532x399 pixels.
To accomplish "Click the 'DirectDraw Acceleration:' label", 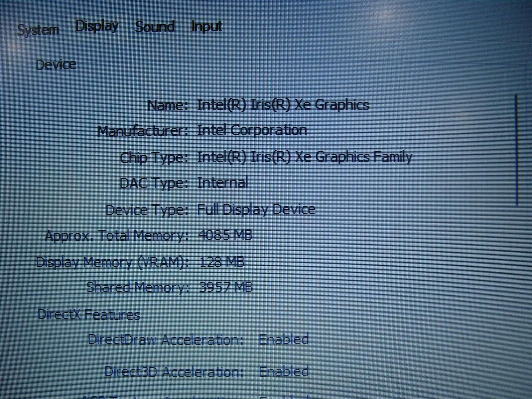I will [166, 340].
